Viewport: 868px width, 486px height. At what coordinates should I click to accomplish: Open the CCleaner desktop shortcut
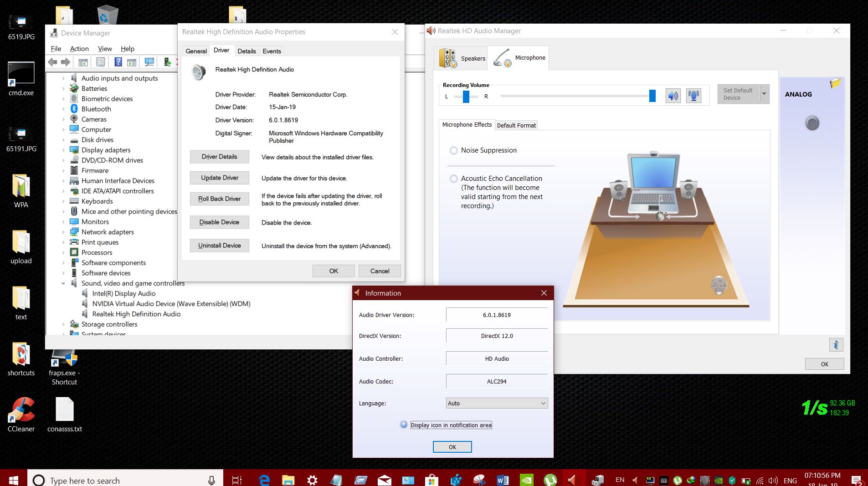(x=21, y=414)
